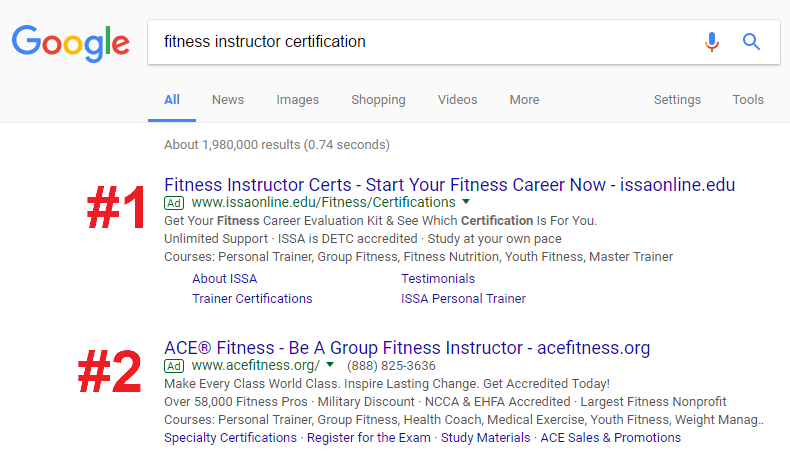Image resolution: width=790 pixels, height=458 pixels.
Task: Start voice search with microphone icon
Action: [x=712, y=42]
